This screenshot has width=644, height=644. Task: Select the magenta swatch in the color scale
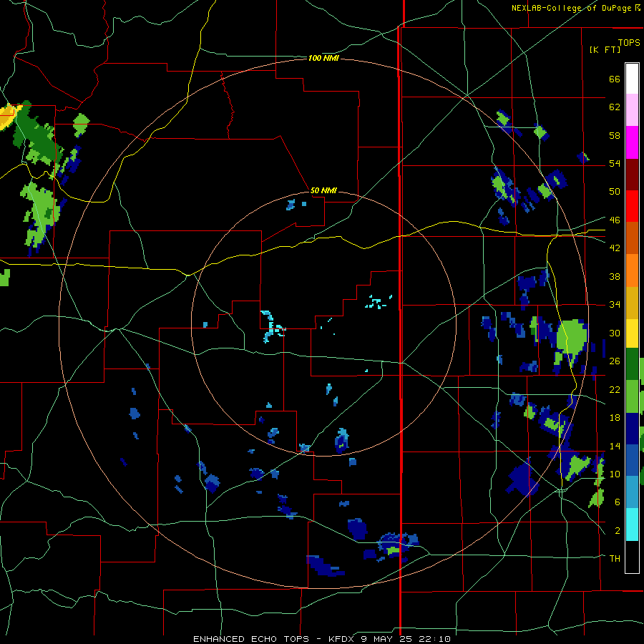point(632,142)
